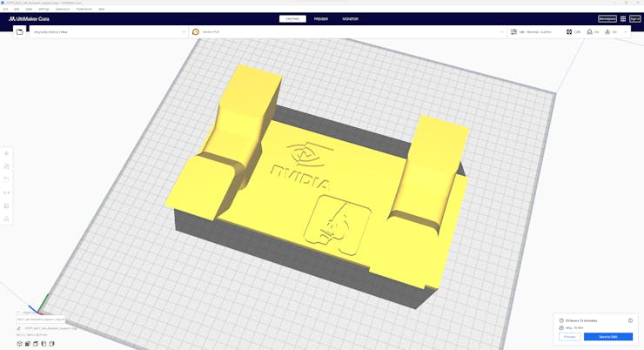Select the Support Blocker tool
The width and height of the screenshot is (644, 350).
7,219
